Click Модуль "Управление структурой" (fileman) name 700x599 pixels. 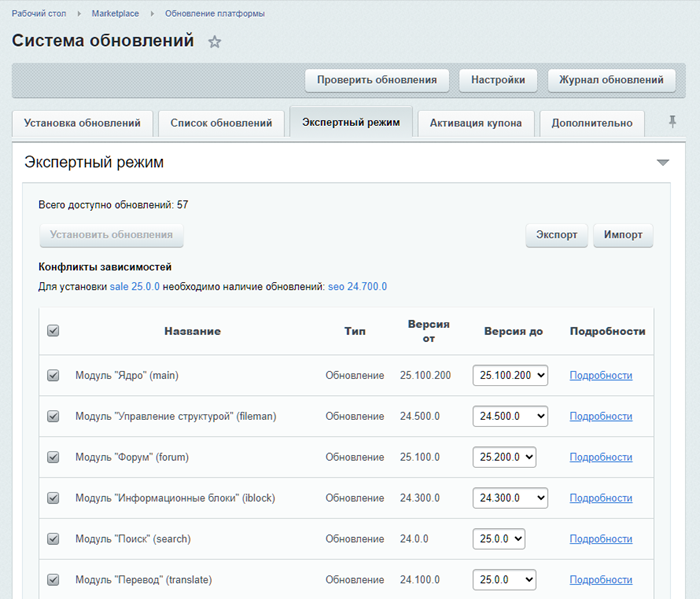(x=176, y=416)
